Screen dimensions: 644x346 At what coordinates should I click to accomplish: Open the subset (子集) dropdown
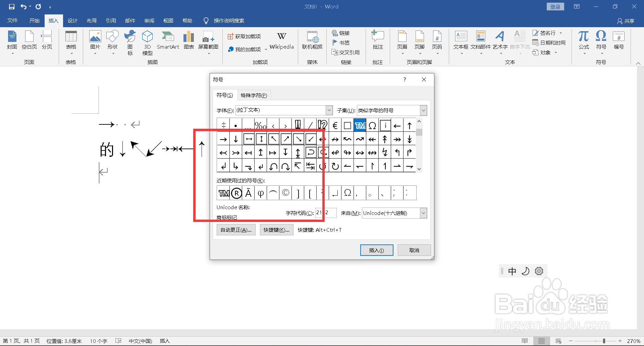(423, 110)
